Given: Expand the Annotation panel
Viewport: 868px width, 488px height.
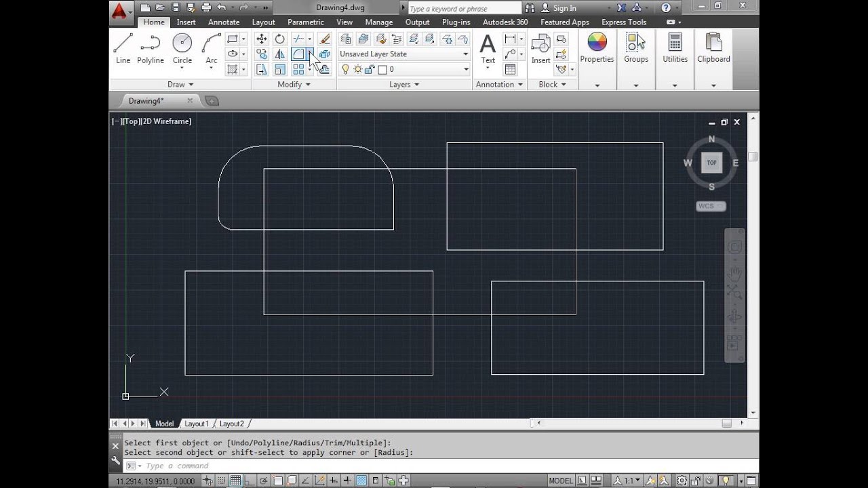Looking at the screenshot, I should (x=500, y=84).
